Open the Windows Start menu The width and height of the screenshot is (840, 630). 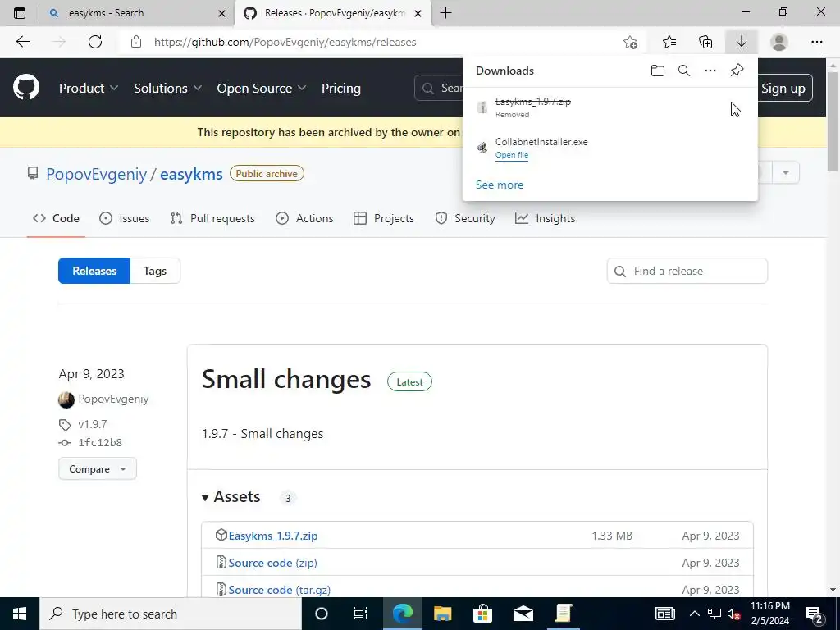click(20, 614)
